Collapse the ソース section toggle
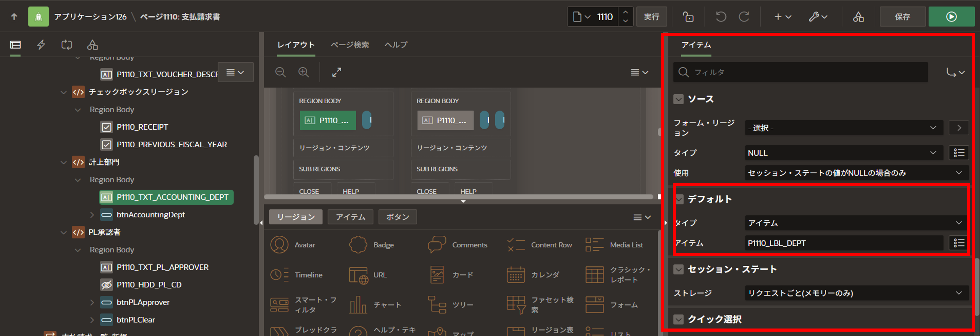Viewport: 980px width, 336px height. coord(678,99)
